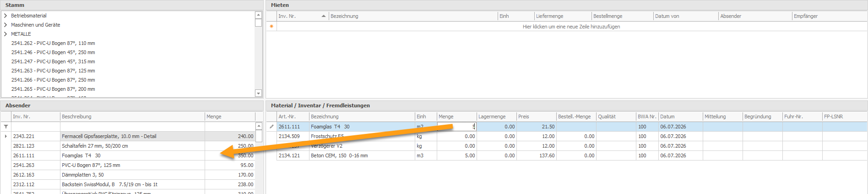
Task: Click the Stamm list scroll-up arrow
Action: (x=258, y=15)
